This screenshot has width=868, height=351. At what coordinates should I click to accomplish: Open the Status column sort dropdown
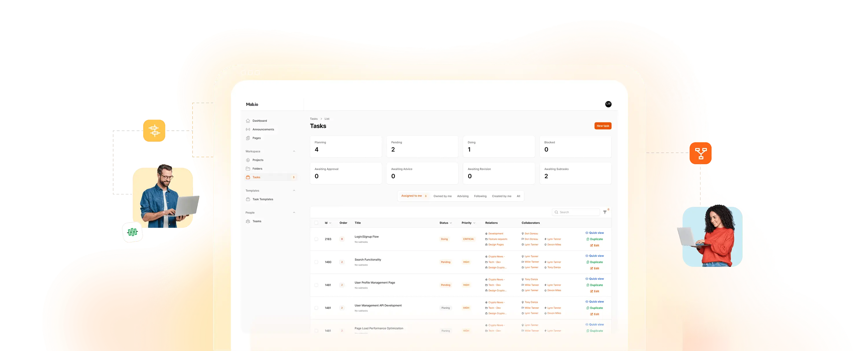pos(451,223)
